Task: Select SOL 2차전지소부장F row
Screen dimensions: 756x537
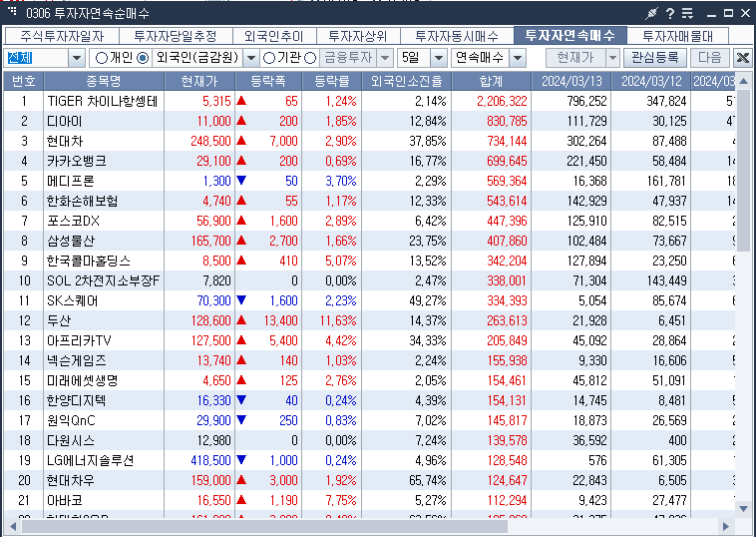Action: click(x=369, y=280)
